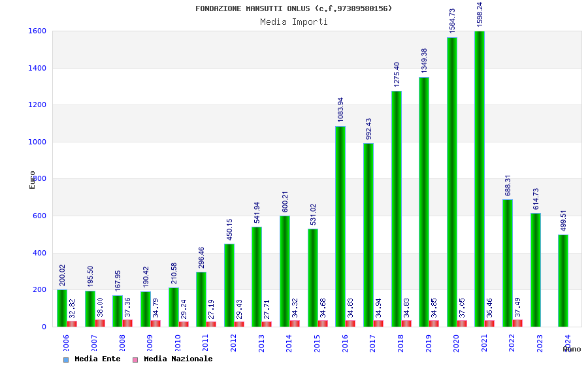Image resolution: width=588 pixels, height=392 pixels.
Task: Click the green bar labeled 499.51
Action: pos(563,280)
